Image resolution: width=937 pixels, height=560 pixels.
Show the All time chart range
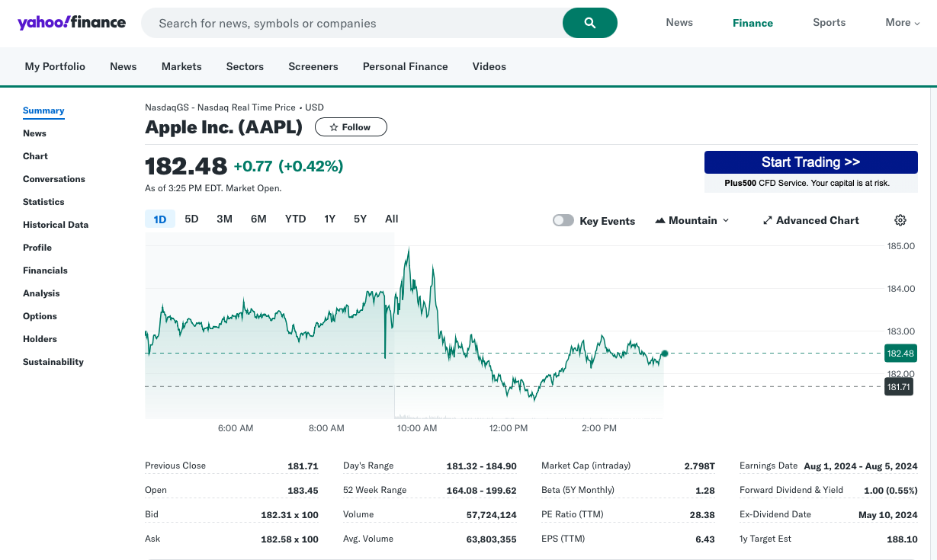click(x=391, y=219)
